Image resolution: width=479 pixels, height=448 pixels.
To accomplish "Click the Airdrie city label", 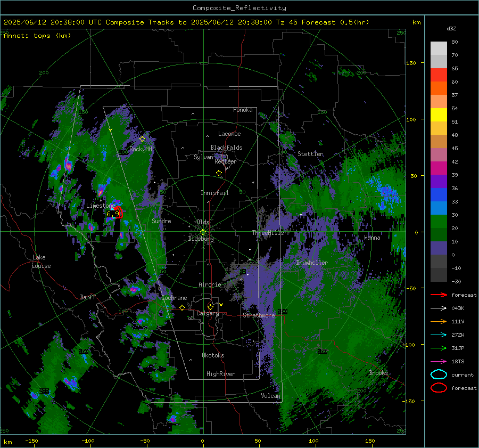I will coord(210,284).
